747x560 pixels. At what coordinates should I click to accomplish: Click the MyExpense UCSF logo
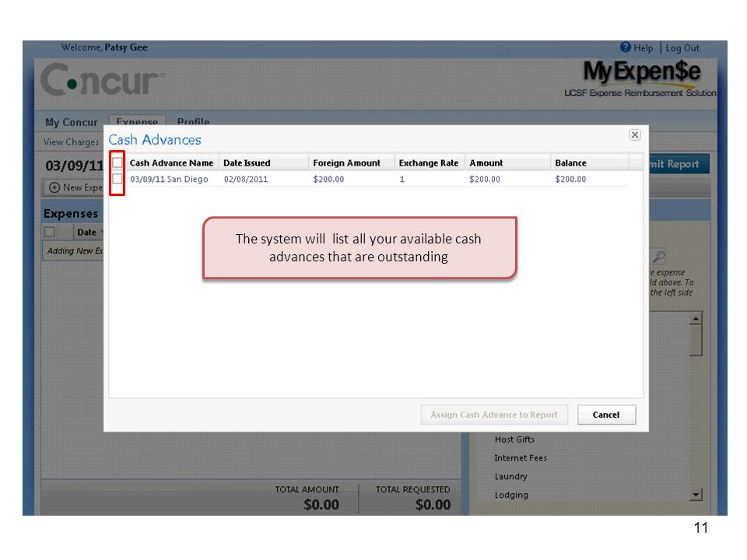(640, 79)
